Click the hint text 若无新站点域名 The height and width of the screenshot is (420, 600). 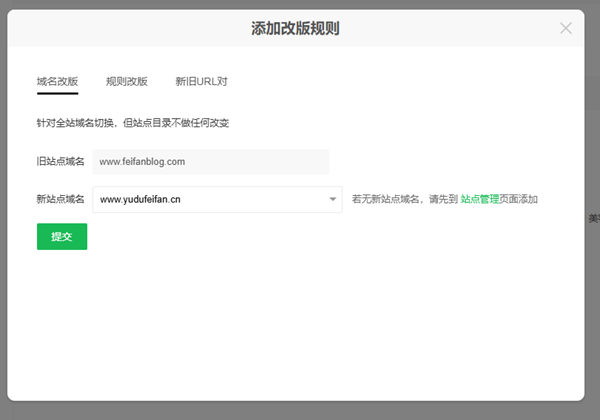point(385,199)
